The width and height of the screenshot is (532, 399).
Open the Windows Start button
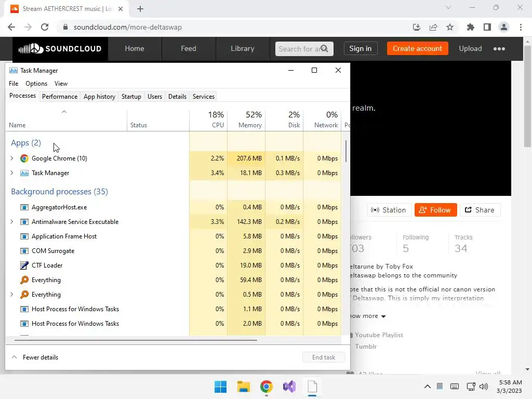pyautogui.click(x=220, y=387)
